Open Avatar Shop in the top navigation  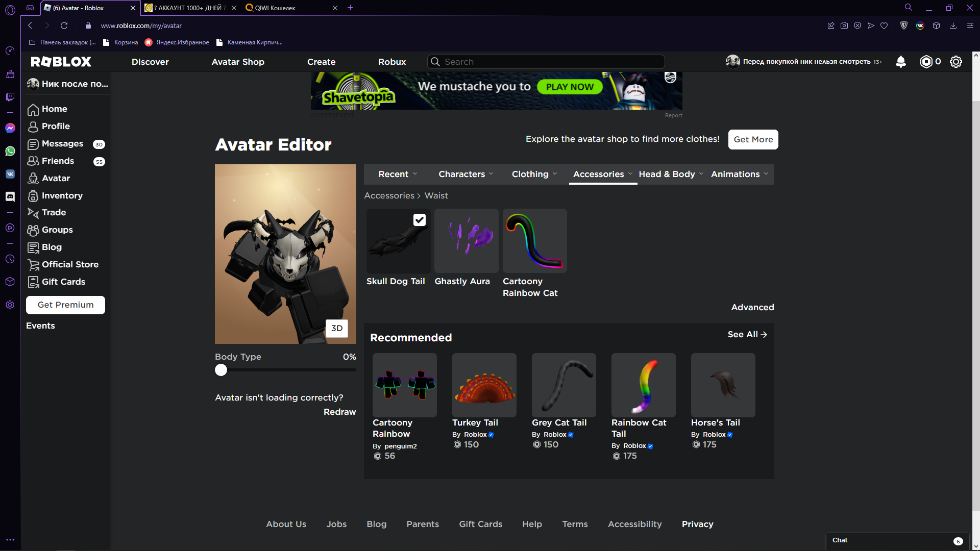[238, 62]
